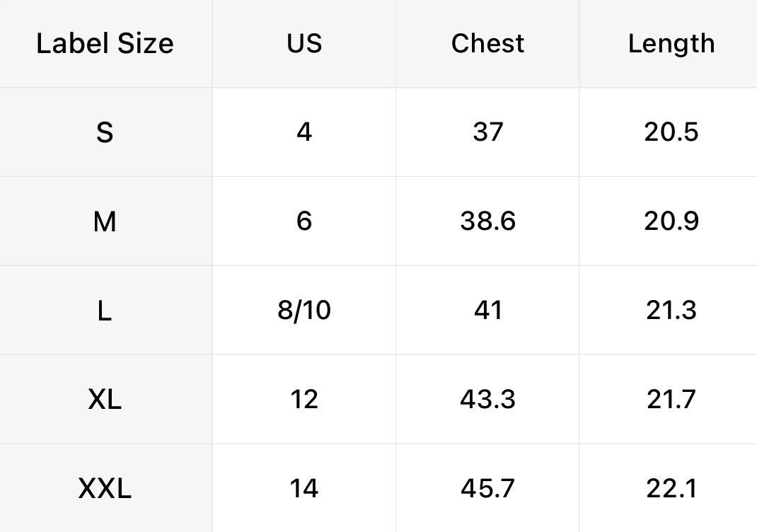
Task: Select the US size 8/10 cell
Action: 304,311
